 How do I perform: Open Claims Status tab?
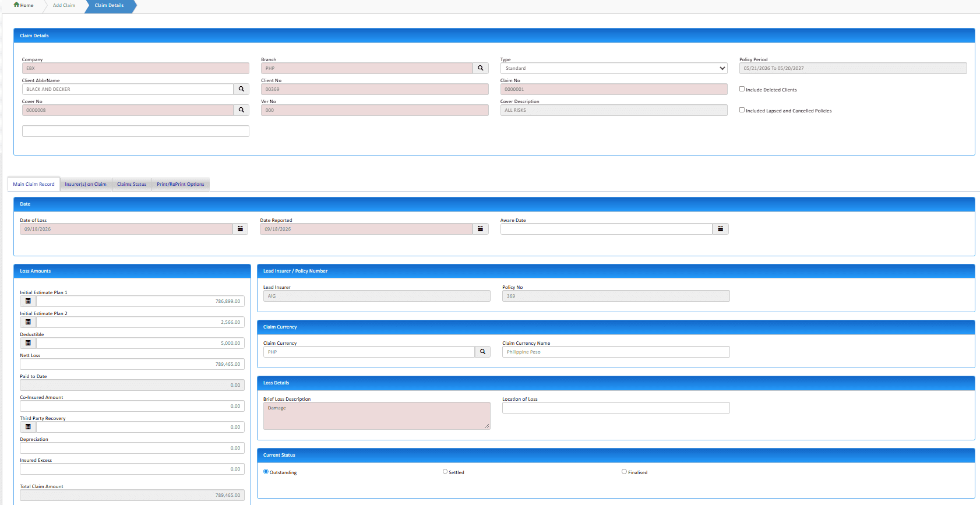(x=132, y=184)
